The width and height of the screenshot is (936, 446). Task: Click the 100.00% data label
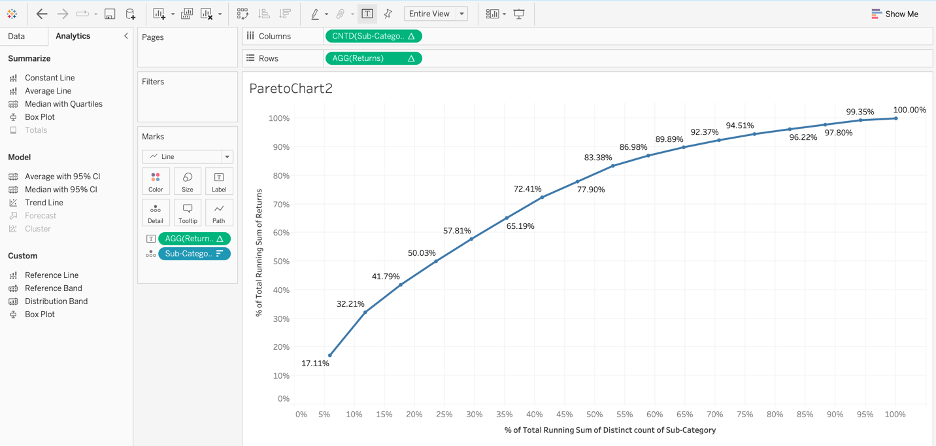click(910, 110)
